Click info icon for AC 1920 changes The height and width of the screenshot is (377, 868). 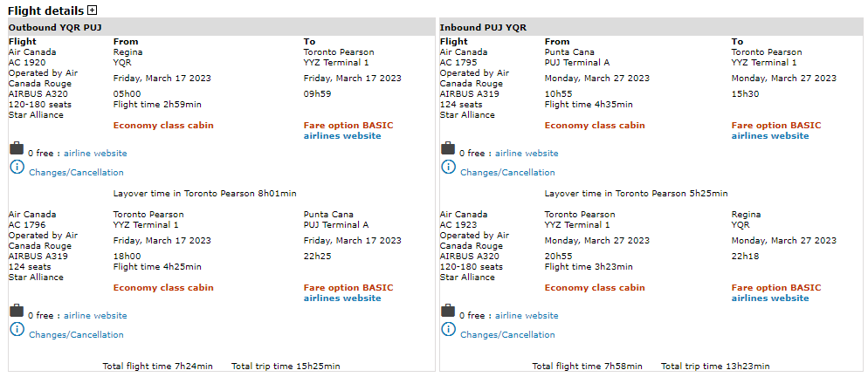tap(17, 167)
